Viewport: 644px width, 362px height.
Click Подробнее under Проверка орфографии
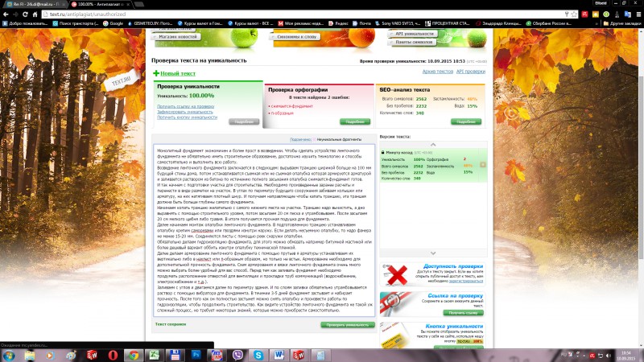(x=355, y=121)
